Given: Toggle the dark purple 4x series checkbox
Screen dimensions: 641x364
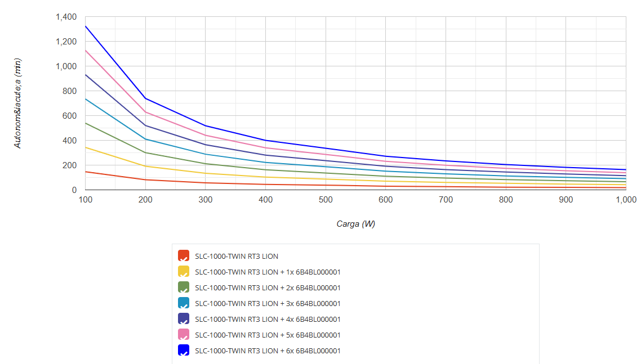Looking at the screenshot, I should click(x=183, y=319).
